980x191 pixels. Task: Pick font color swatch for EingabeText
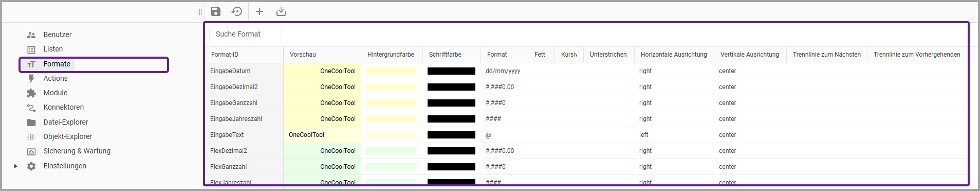coord(451,135)
